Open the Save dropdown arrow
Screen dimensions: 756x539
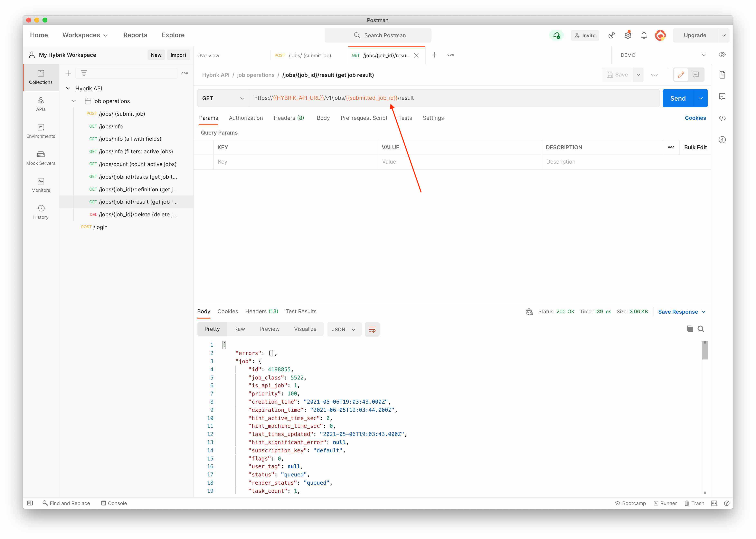(638, 75)
